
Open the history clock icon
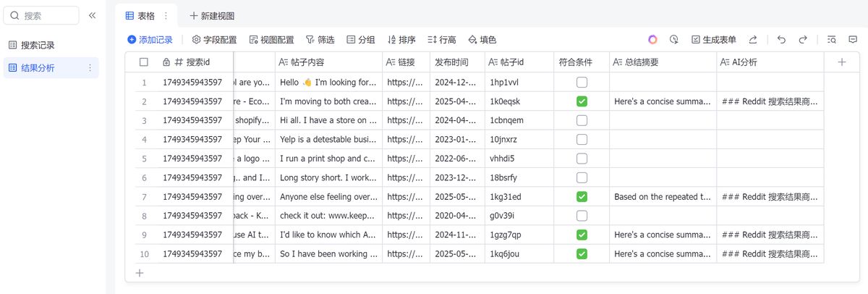coord(674,40)
